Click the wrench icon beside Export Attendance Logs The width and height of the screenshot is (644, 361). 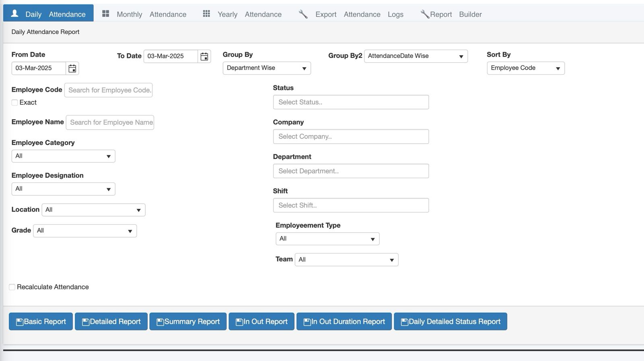pyautogui.click(x=303, y=14)
